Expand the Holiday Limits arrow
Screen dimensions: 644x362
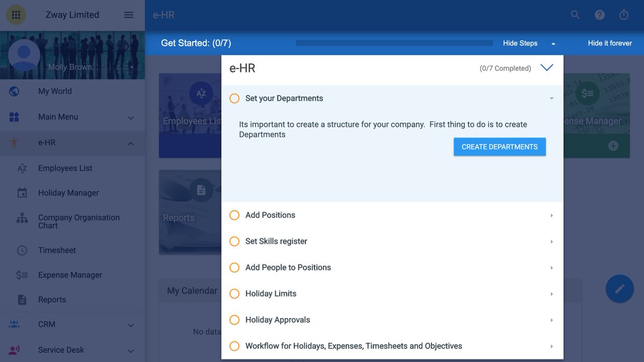[552, 294]
